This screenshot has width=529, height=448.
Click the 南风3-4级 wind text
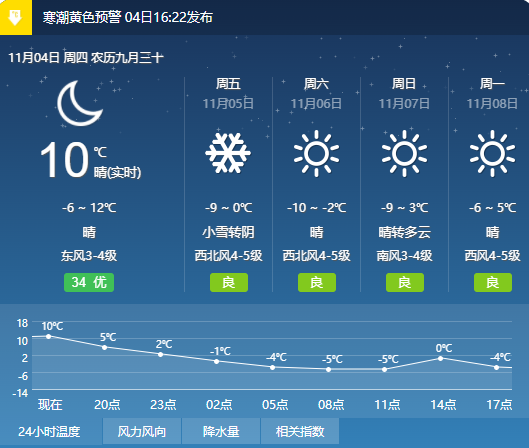405,256
